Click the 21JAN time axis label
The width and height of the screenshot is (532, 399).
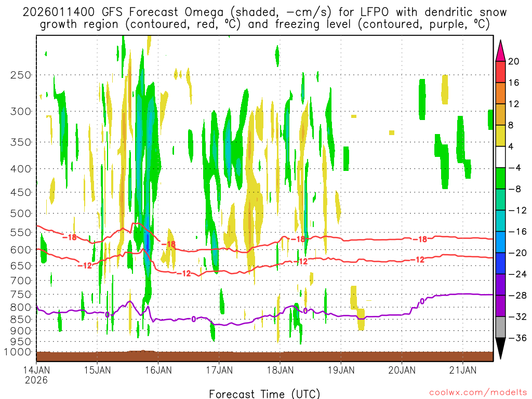click(x=463, y=370)
